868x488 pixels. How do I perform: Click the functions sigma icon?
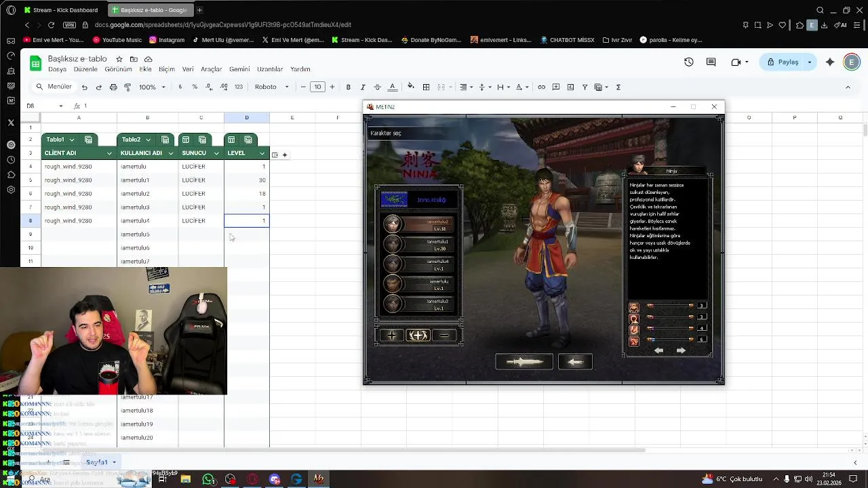(618, 87)
